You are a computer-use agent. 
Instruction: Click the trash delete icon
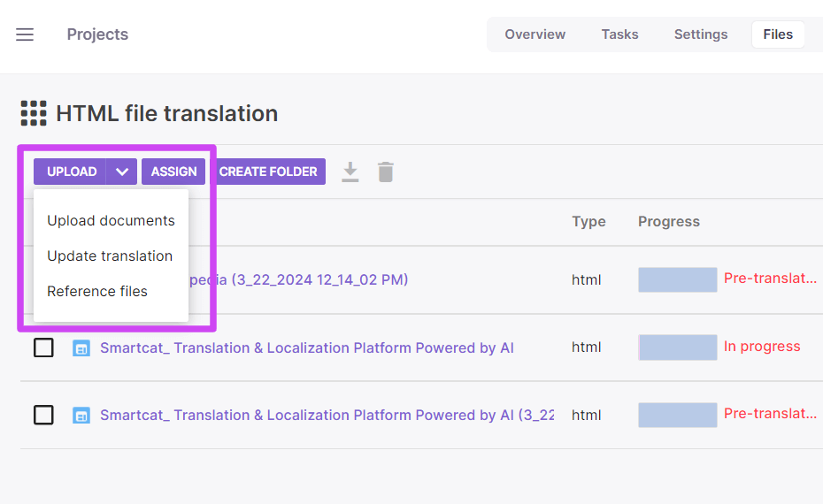pos(386,172)
